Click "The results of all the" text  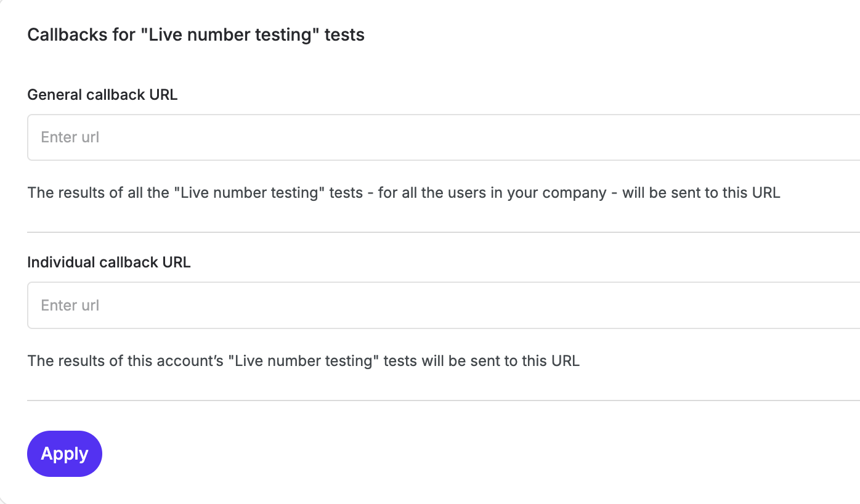pos(99,193)
